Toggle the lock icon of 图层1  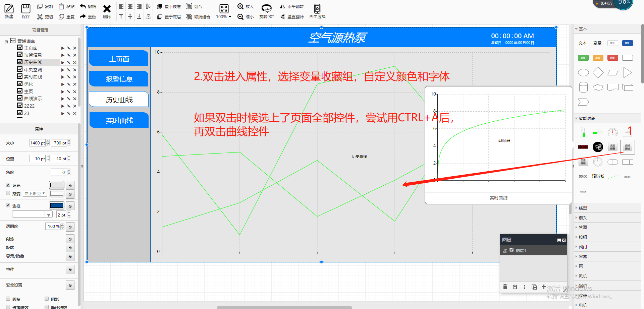(x=505, y=251)
